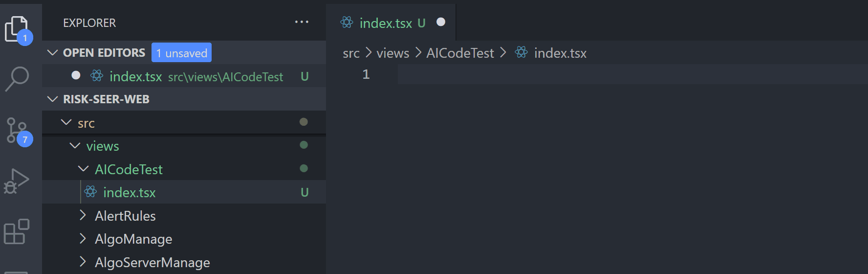The image size is (868, 274).
Task: Click the EXPLORER panel title
Action: pyautogui.click(x=89, y=23)
